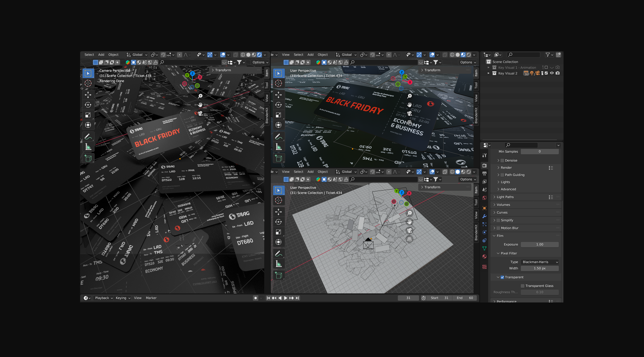
Task: Open the Tool properties tab icon
Action: [x=485, y=155]
